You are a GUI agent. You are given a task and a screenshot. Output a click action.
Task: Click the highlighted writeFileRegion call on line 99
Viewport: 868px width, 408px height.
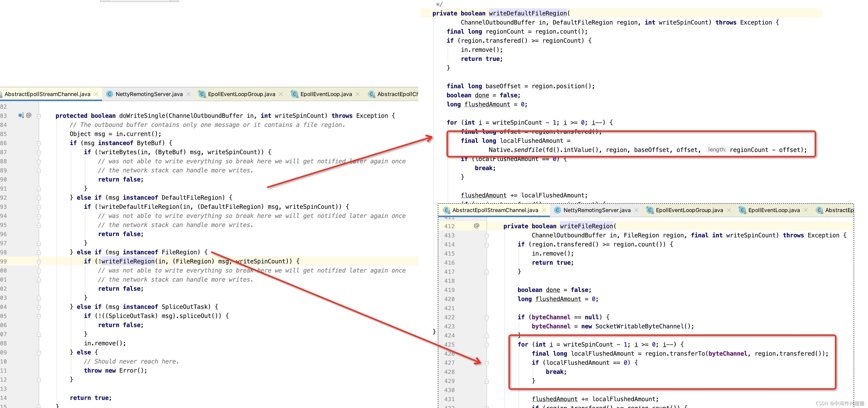(x=128, y=261)
